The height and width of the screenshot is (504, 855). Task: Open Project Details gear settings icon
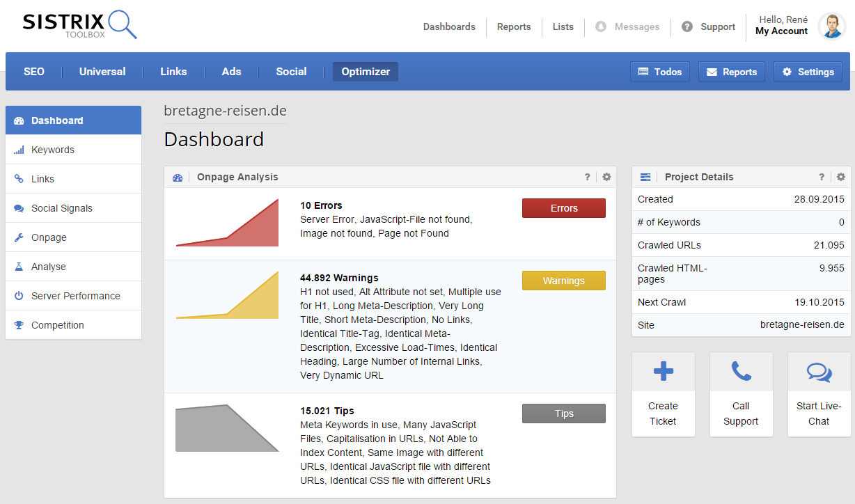[x=841, y=177]
